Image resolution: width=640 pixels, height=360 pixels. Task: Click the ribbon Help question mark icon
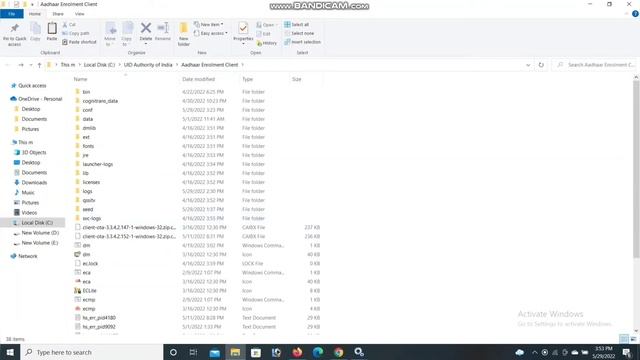click(x=635, y=14)
